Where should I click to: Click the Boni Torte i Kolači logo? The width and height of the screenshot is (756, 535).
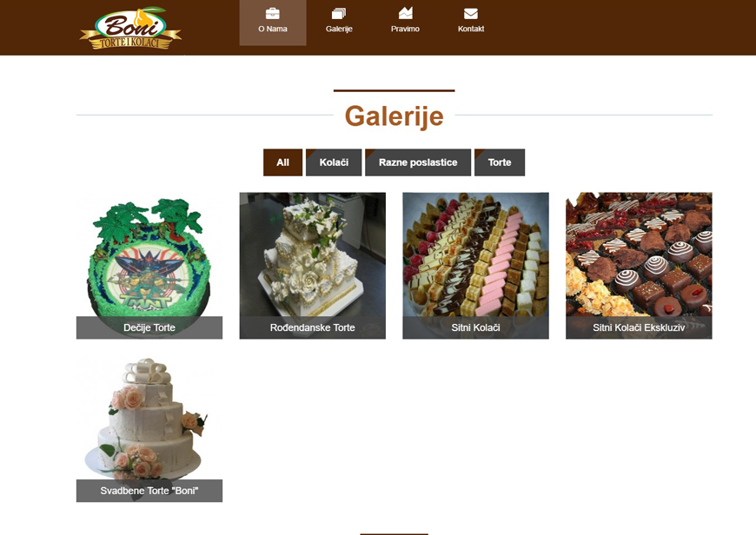tap(130, 28)
